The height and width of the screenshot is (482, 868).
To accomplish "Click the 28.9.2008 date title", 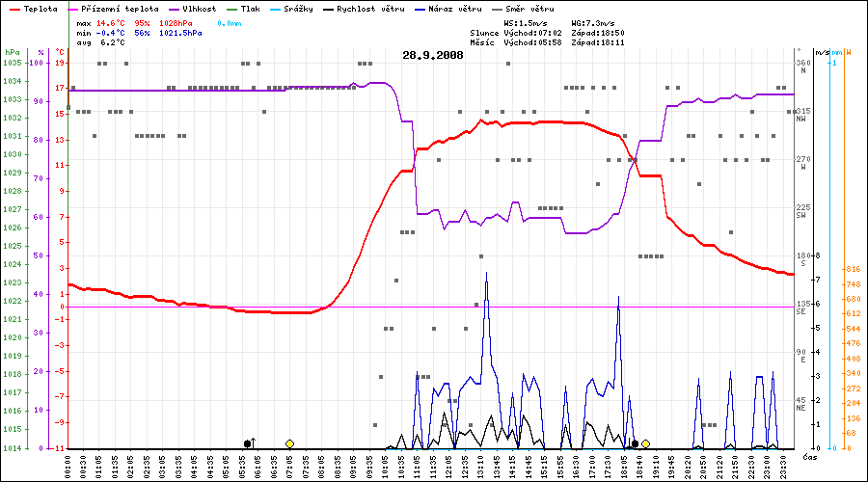I will point(433,55).
